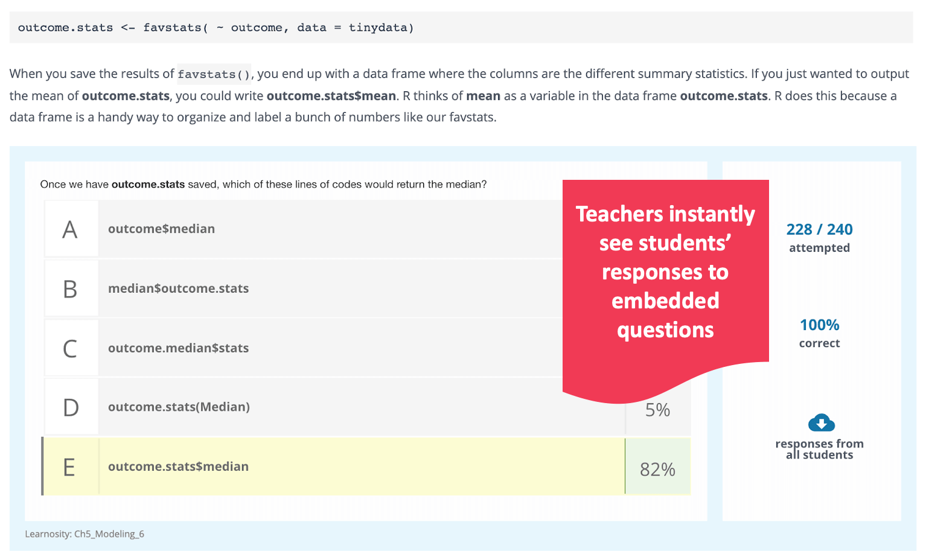
Task: Open responses from all students link
Action: 819,449
